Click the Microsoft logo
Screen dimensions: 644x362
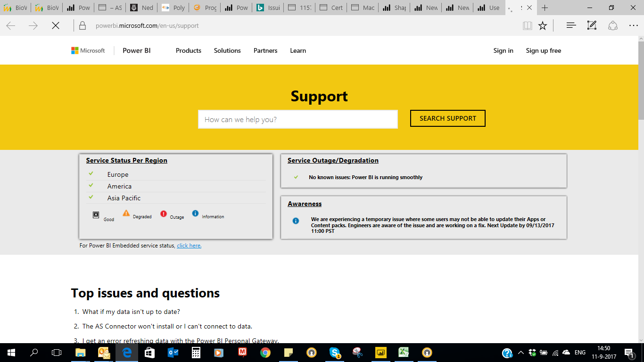coord(88,50)
